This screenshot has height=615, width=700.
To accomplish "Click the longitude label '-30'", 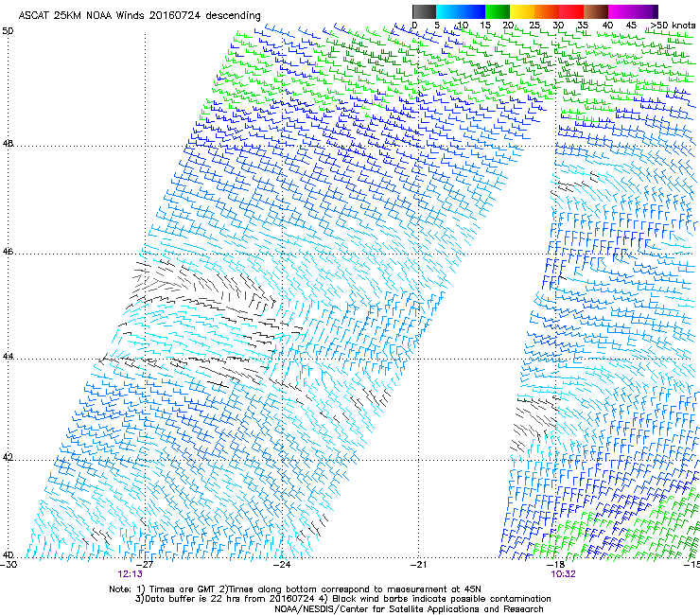I will (9, 565).
